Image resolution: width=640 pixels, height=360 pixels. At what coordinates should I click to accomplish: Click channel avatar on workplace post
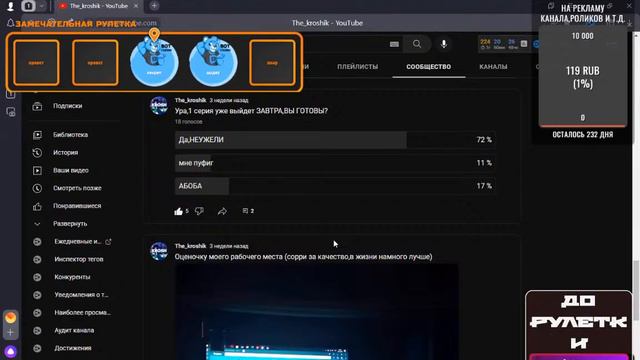159,251
